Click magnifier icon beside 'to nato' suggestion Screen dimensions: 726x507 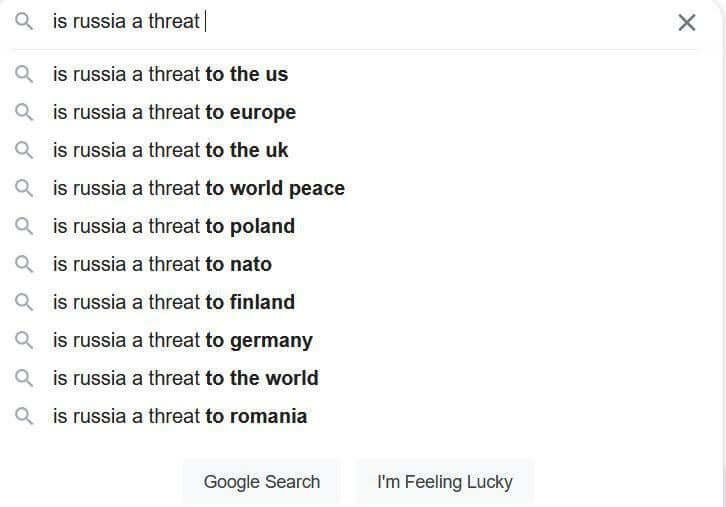pos(24,264)
